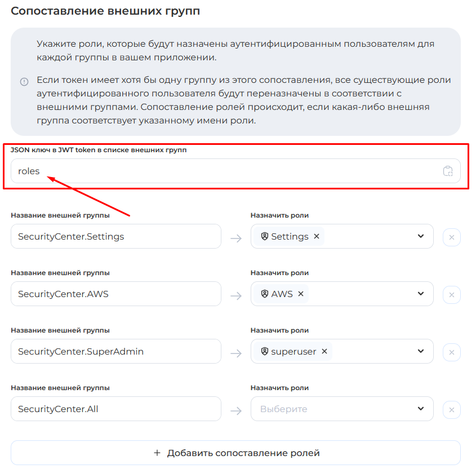Expand roles dropdown for SecurityCenter.SuperAdmin
This screenshot has width=476, height=473.
pyautogui.click(x=421, y=352)
